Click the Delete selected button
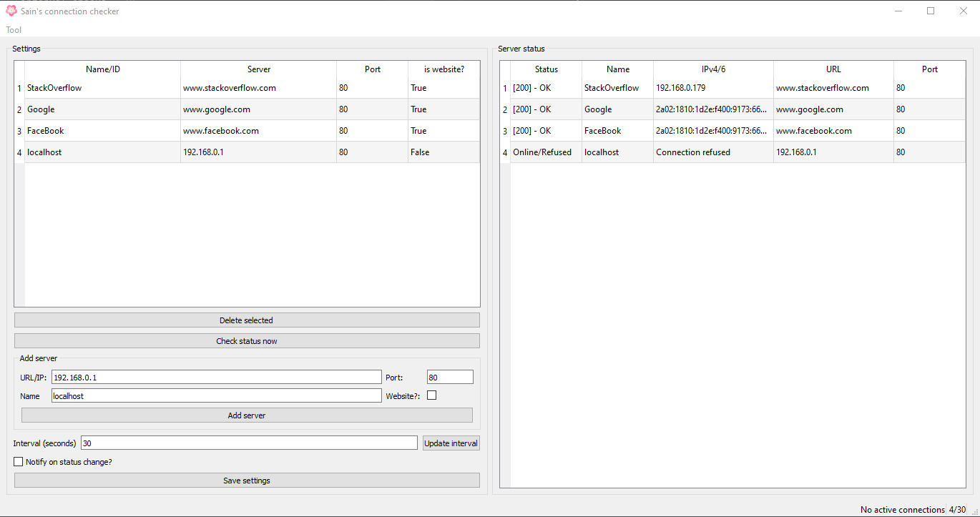 click(x=246, y=320)
